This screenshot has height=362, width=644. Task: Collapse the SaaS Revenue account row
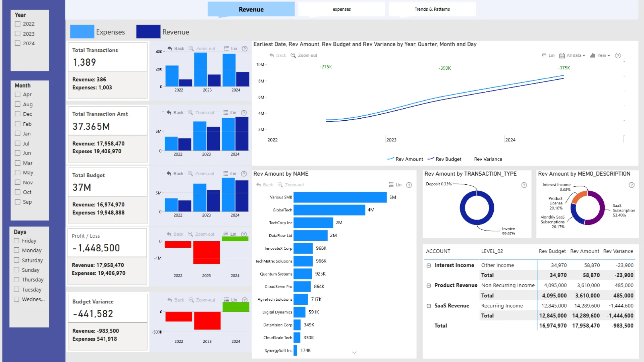point(429,306)
